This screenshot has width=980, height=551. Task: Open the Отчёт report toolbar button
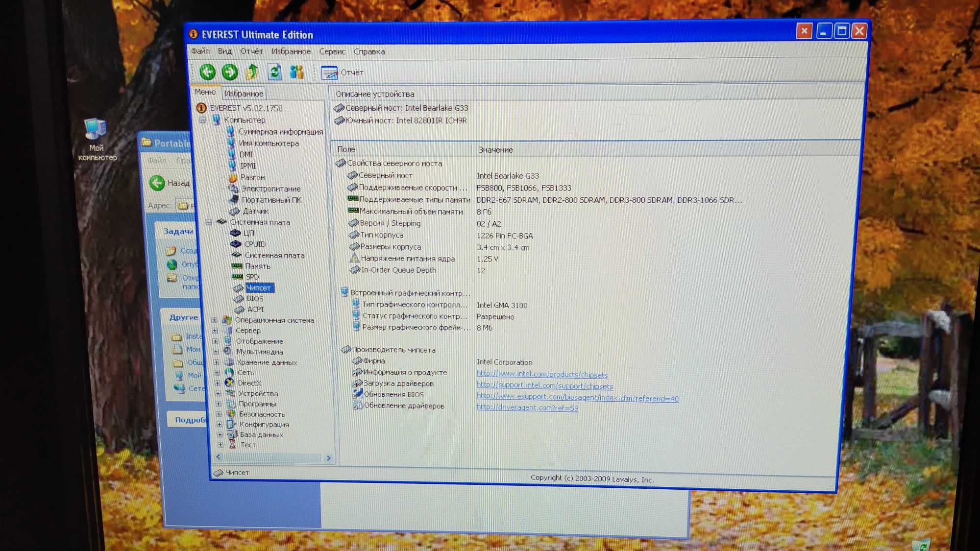click(x=342, y=72)
